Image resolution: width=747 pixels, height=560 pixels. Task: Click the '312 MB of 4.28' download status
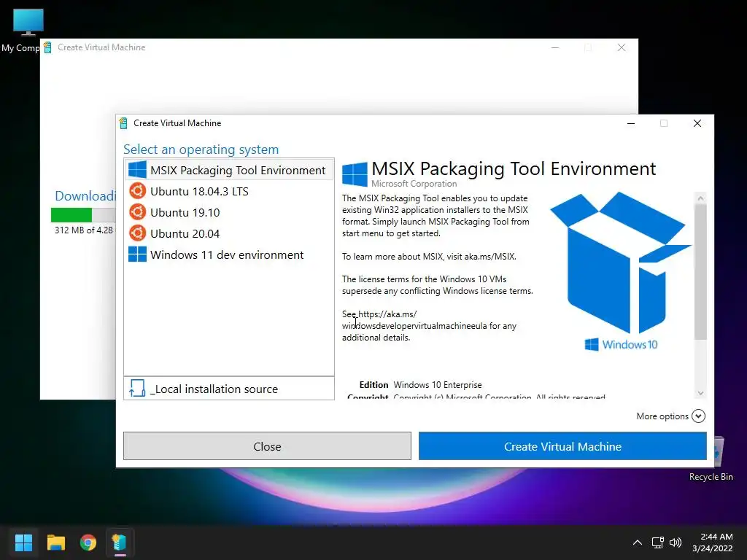pyautogui.click(x=84, y=230)
